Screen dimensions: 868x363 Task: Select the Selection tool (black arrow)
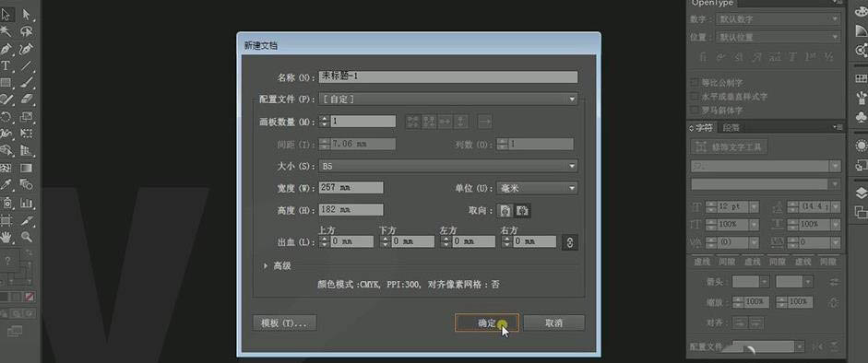click(x=6, y=15)
